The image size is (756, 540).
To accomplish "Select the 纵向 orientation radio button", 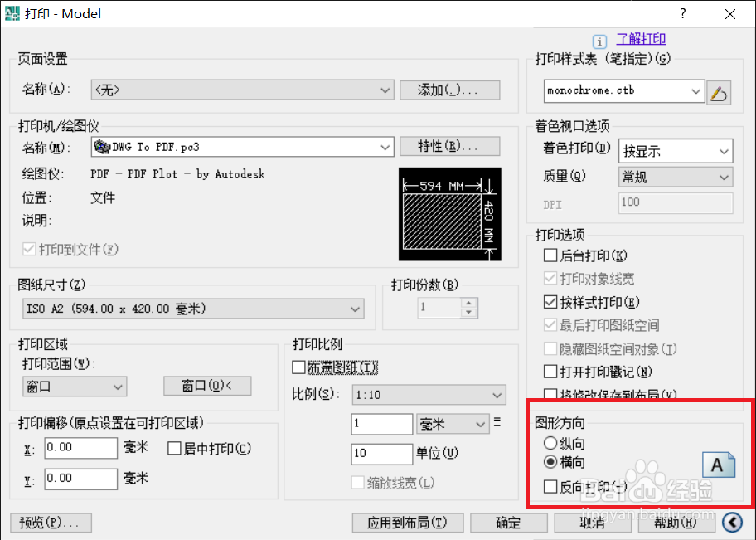I will pos(549,442).
